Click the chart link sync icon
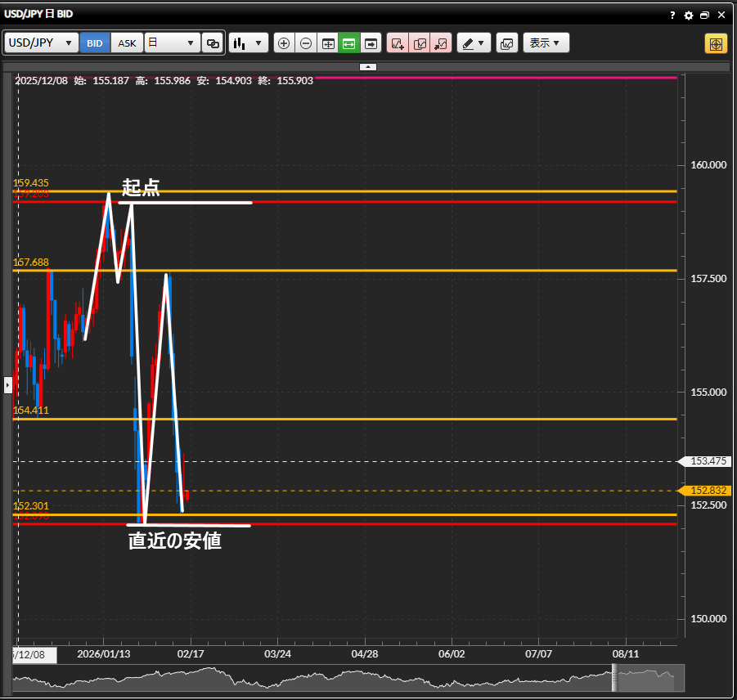Viewport: 737px width, 700px height. tap(213, 43)
